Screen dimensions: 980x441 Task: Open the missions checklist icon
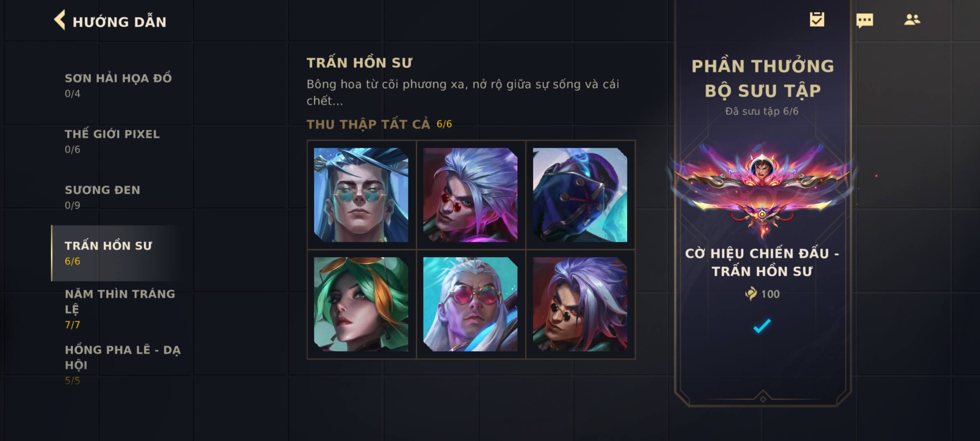click(x=817, y=20)
